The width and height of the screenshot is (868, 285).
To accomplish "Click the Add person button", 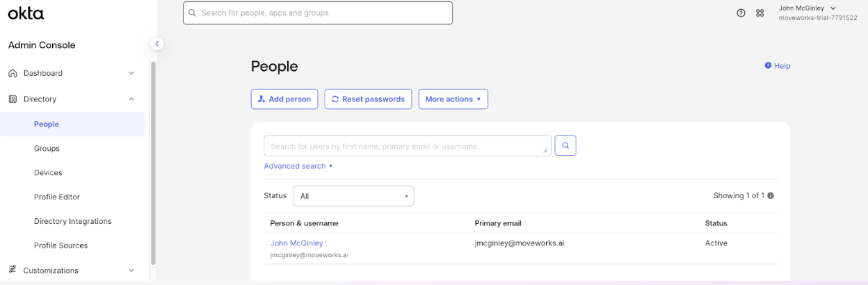I will coord(284,99).
